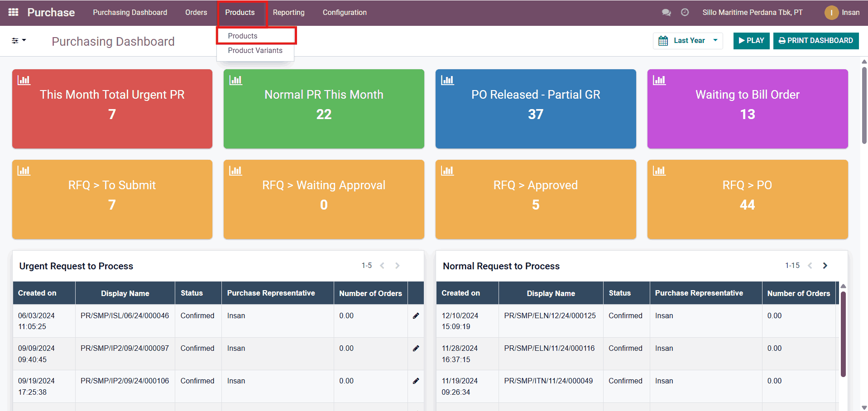The width and height of the screenshot is (868, 411).
Task: Select Product Variants from the dropdown menu
Action: (x=255, y=51)
